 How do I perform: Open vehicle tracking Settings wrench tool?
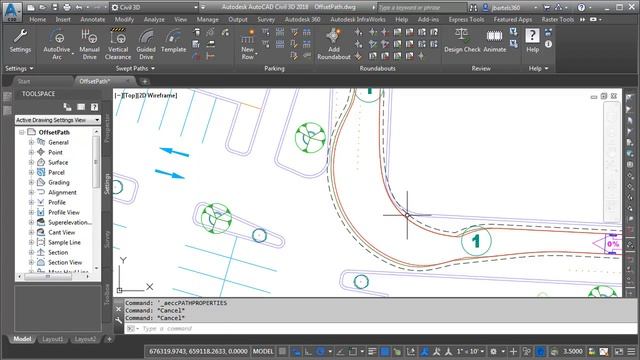point(20,41)
